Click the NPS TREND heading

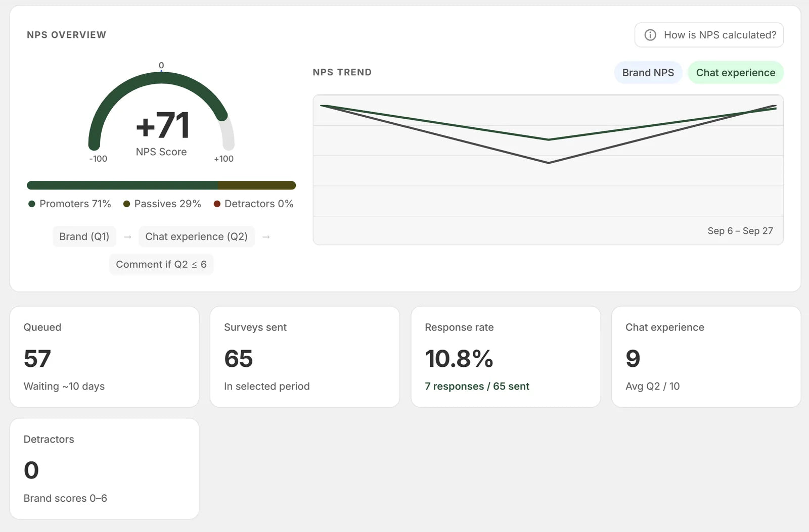342,72
